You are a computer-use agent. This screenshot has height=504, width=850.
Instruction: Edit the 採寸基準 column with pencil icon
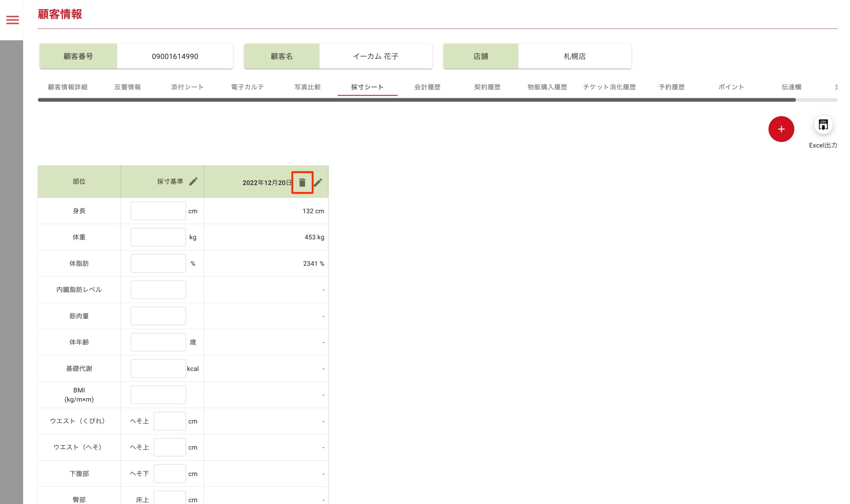tap(193, 181)
